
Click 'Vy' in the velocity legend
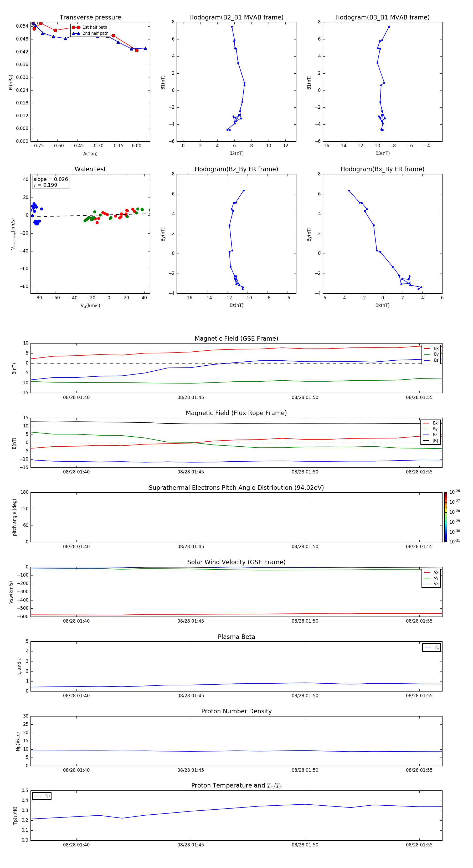tap(436, 578)
